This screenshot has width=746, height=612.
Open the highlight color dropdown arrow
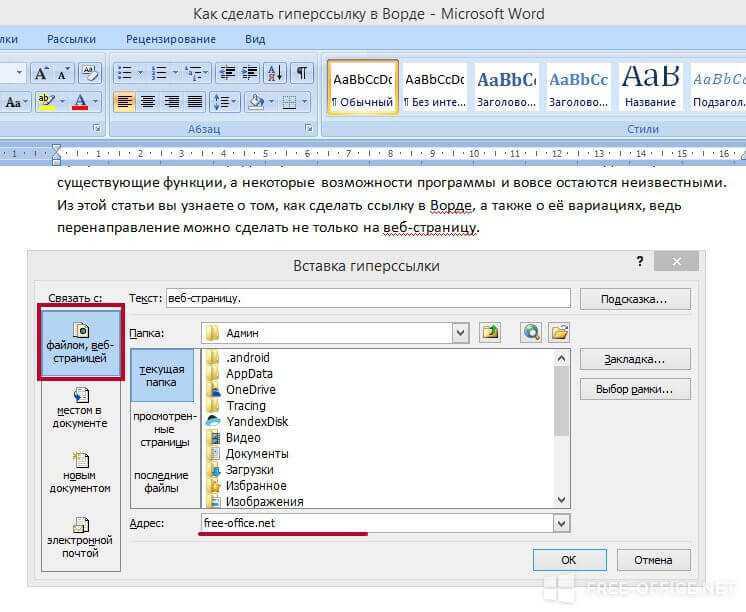point(62,102)
